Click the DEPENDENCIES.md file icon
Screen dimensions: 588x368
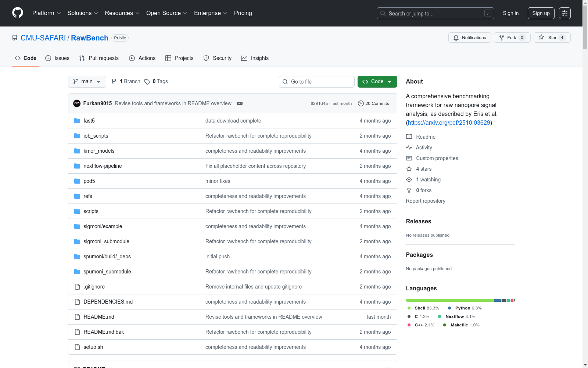[77, 302]
